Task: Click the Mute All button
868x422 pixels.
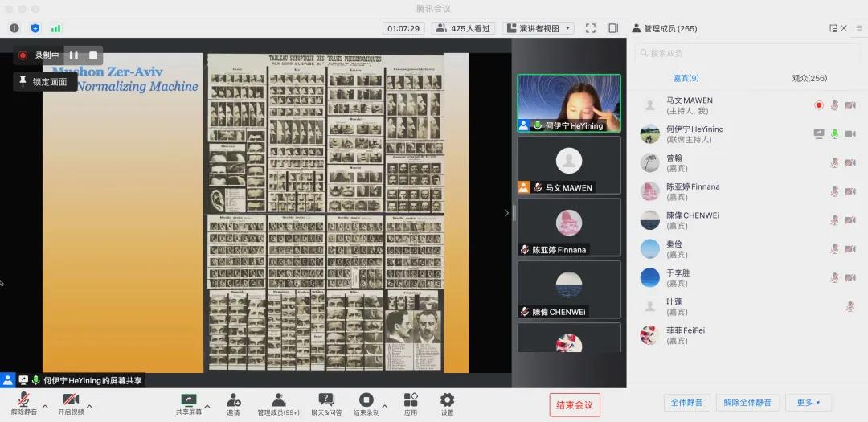Action: point(686,403)
